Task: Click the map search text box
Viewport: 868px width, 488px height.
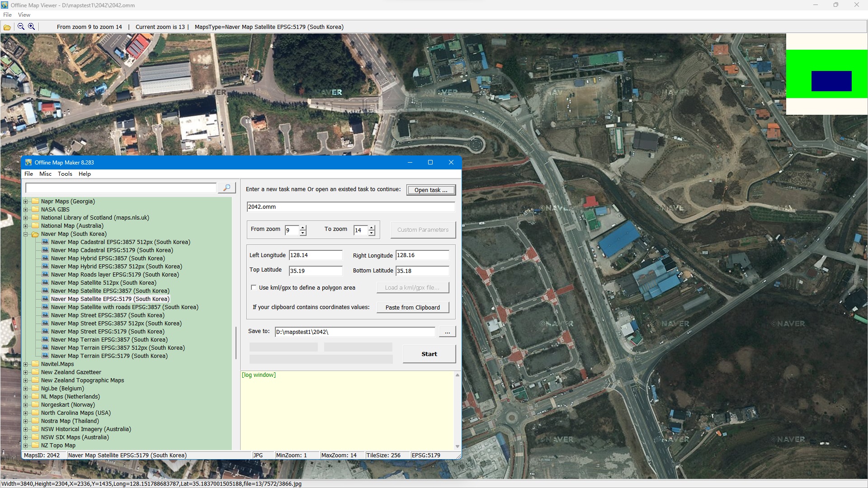Action: (x=121, y=188)
